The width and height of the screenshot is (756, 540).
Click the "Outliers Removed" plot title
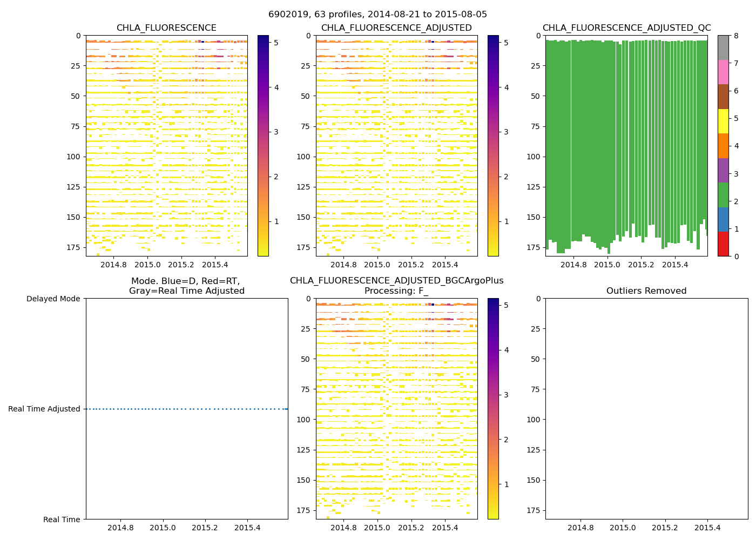coord(646,291)
